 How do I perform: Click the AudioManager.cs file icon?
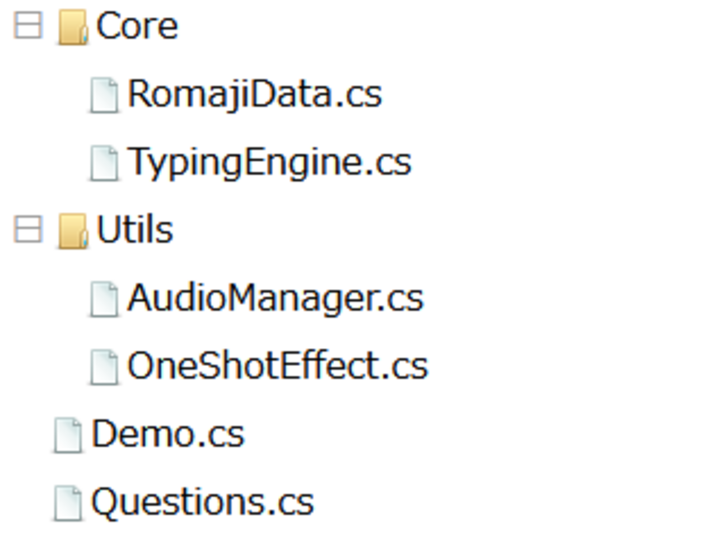(x=104, y=300)
